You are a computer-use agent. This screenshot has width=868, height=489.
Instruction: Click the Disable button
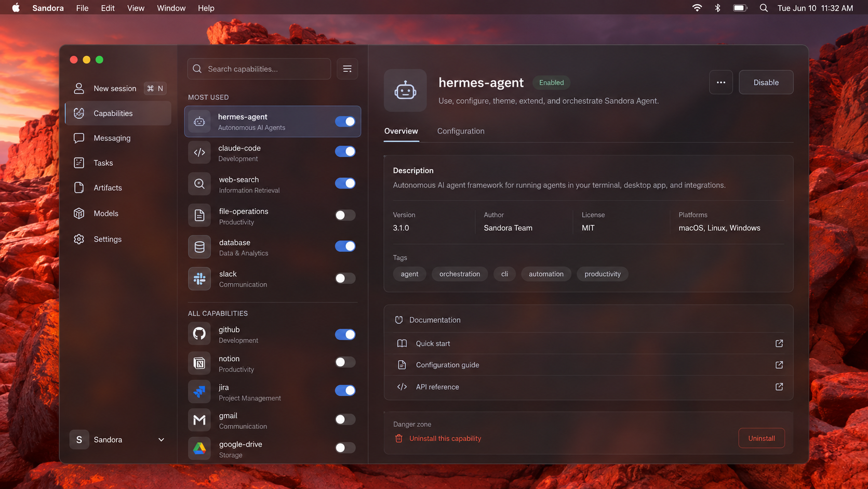click(766, 82)
